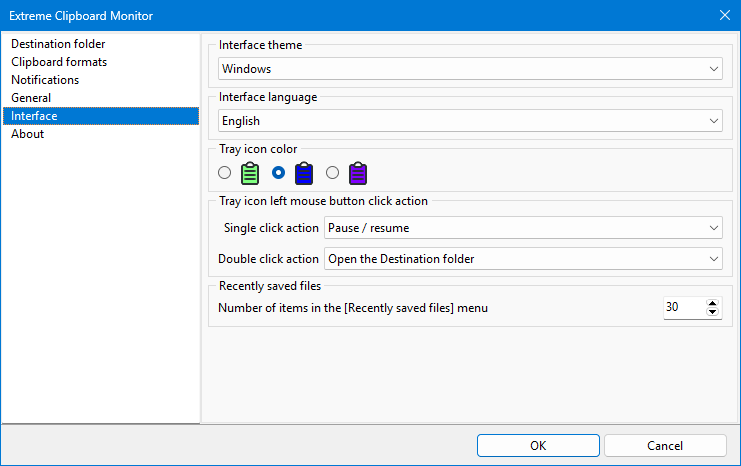Decrease recently saved files count
Screen dimensions: 741x466
pos(713,312)
